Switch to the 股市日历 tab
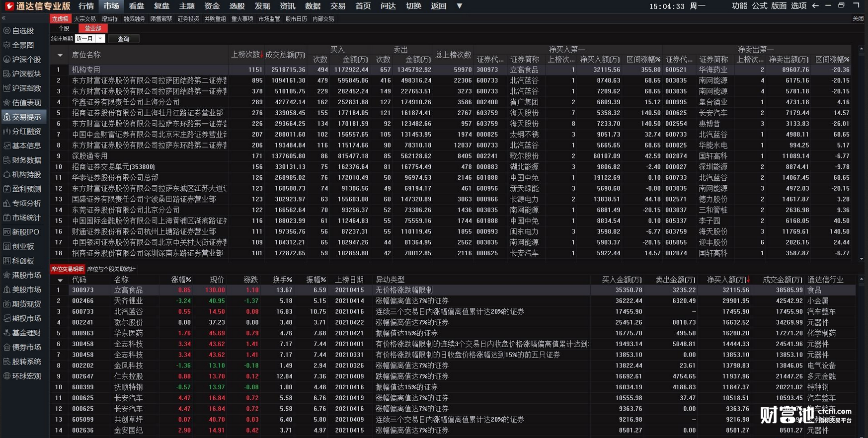The image size is (868, 438). [x=296, y=19]
